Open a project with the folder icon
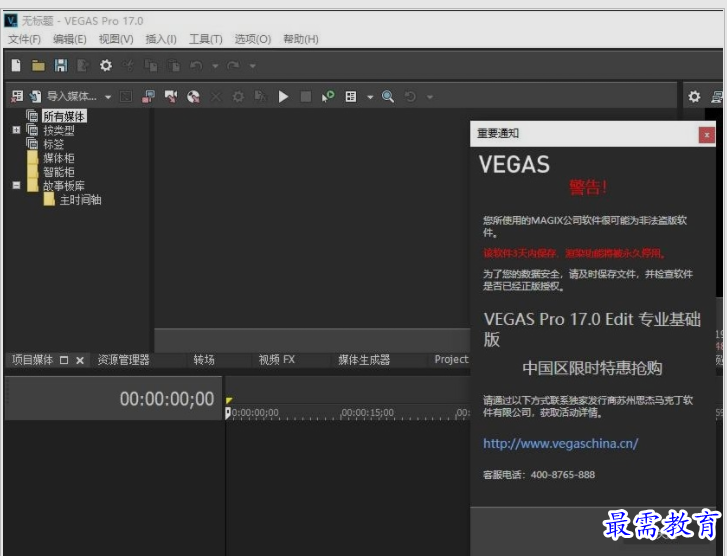This screenshot has width=727, height=556. click(x=38, y=66)
